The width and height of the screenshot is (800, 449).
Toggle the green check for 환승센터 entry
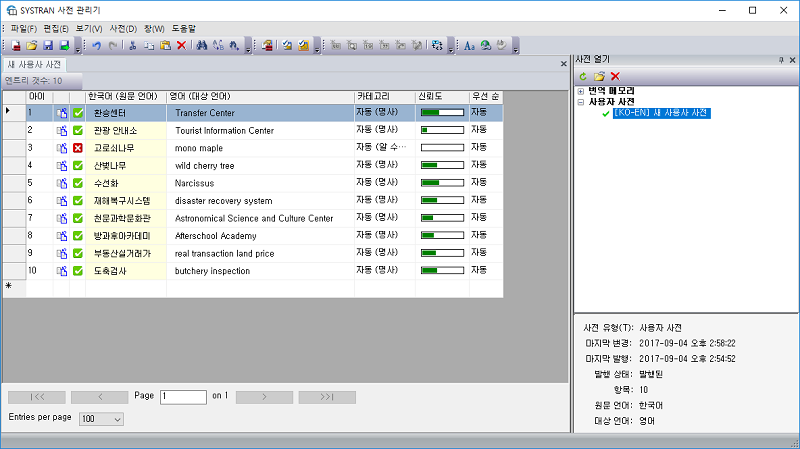coord(78,113)
